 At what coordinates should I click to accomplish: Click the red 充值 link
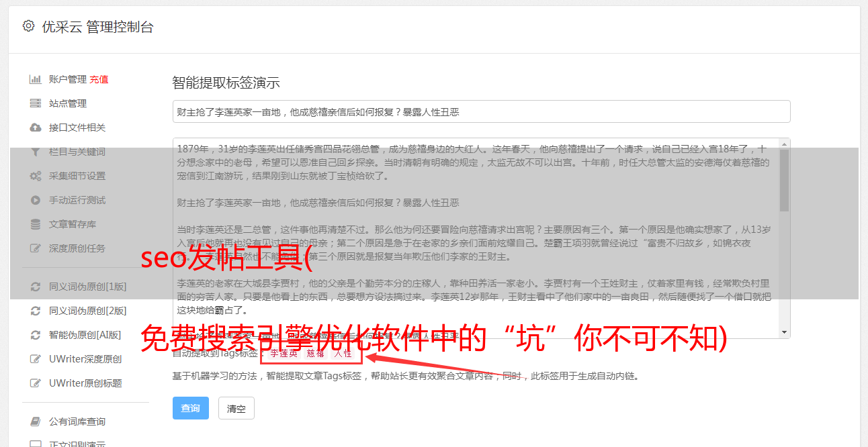99,79
